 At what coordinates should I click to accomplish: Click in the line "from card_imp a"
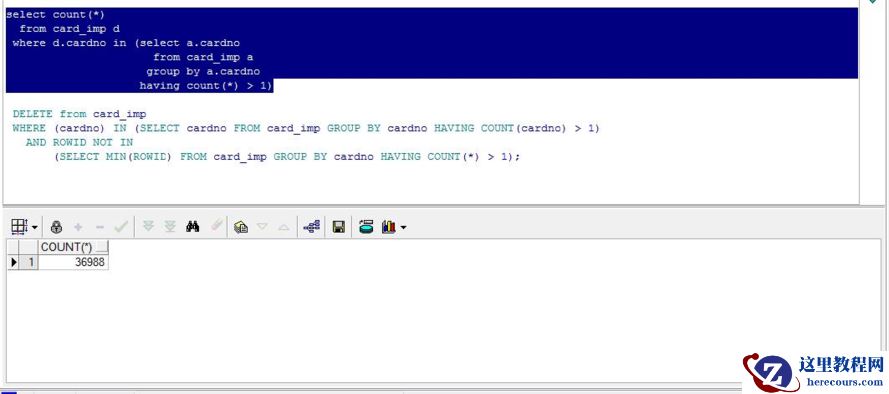pyautogui.click(x=203, y=57)
